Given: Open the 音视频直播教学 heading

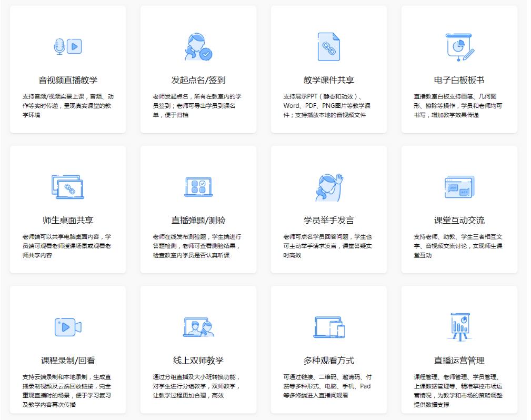Looking at the screenshot, I should (x=68, y=80).
